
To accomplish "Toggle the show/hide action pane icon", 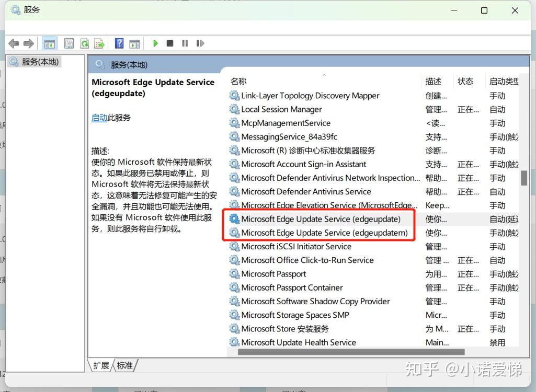I will [x=135, y=43].
